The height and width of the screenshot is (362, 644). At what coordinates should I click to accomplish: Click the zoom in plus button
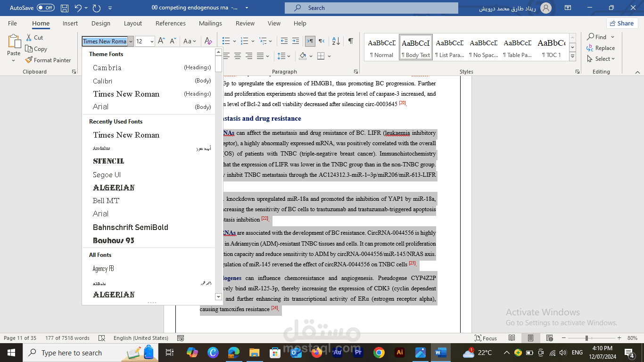pyautogui.click(x=619, y=338)
